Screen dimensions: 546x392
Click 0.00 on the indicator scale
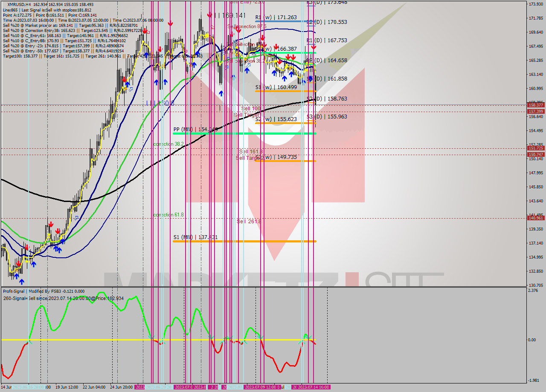click(x=532, y=340)
